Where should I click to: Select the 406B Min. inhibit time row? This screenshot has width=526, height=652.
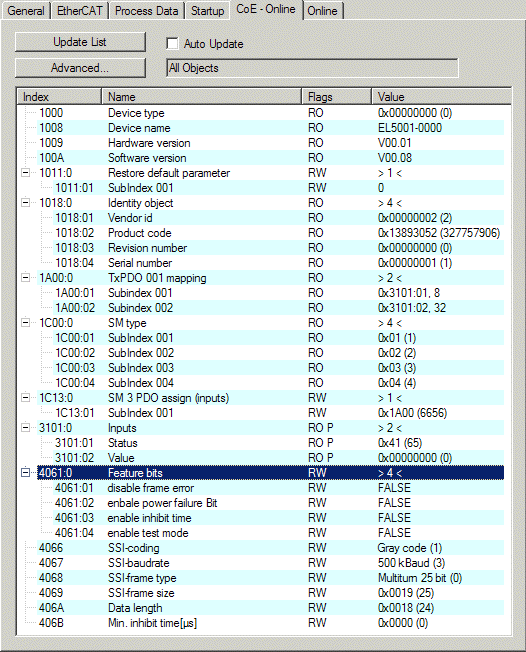[270, 622]
